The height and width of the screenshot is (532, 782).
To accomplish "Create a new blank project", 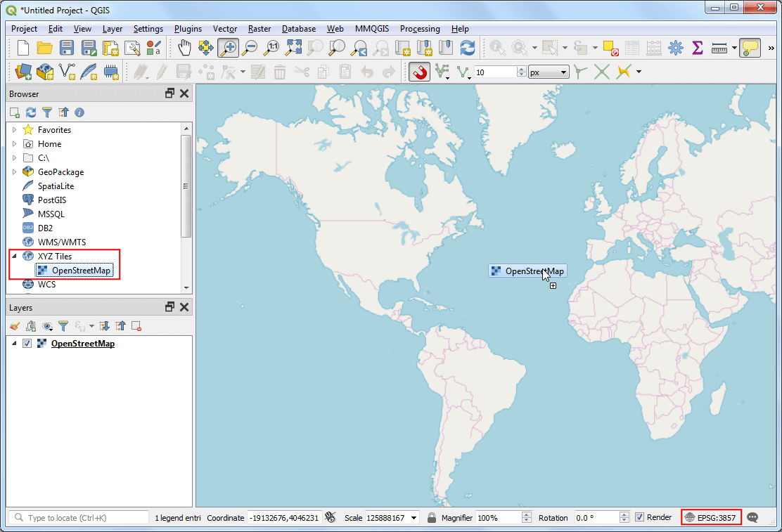I will (23, 48).
